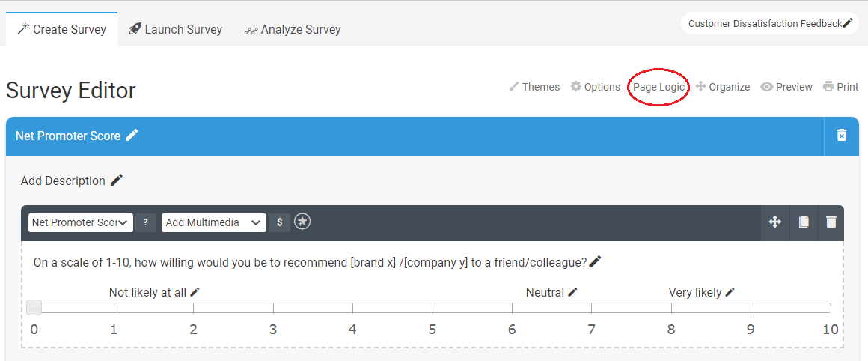This screenshot has width=868, height=361.
Task: Click the dollar sign scoring icon
Action: coord(279,222)
